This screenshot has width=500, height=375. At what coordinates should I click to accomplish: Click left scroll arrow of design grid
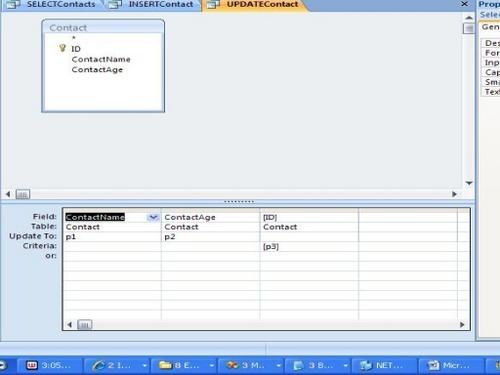(x=70, y=325)
